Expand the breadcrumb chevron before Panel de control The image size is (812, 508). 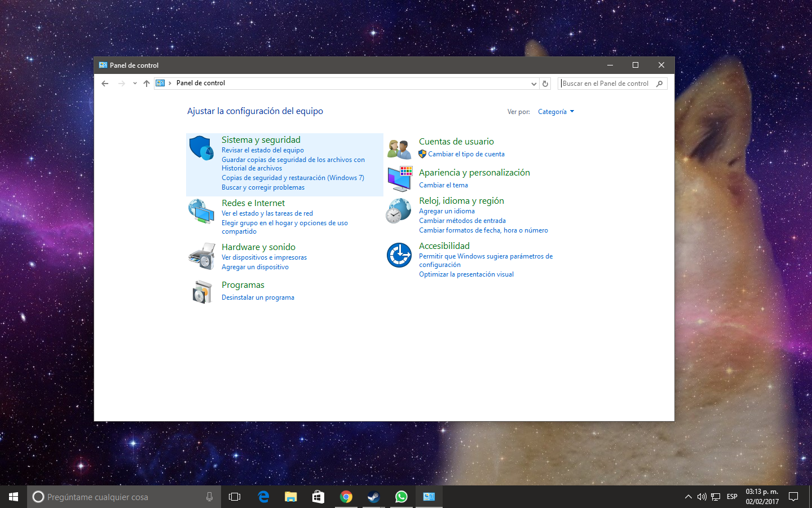click(170, 83)
